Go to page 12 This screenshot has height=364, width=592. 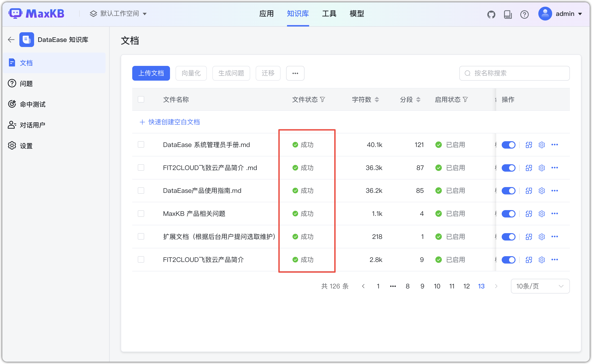(466, 286)
